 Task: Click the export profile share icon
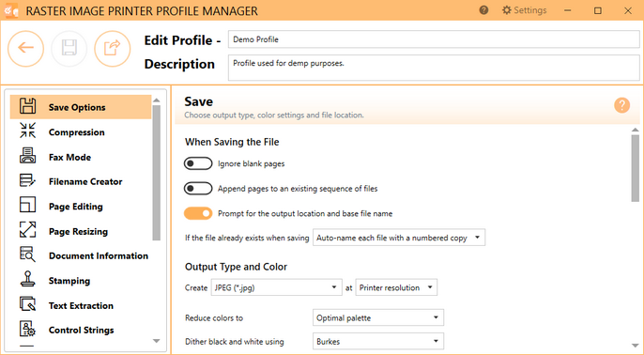click(113, 49)
